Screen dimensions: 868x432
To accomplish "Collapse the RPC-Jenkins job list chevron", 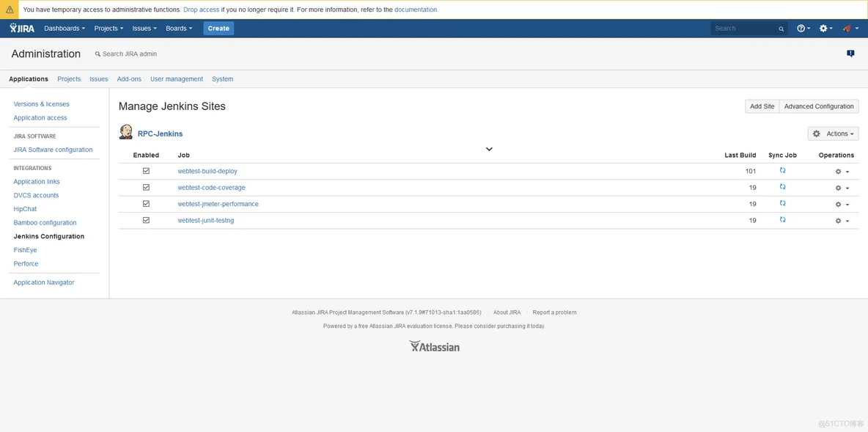I will (490, 149).
